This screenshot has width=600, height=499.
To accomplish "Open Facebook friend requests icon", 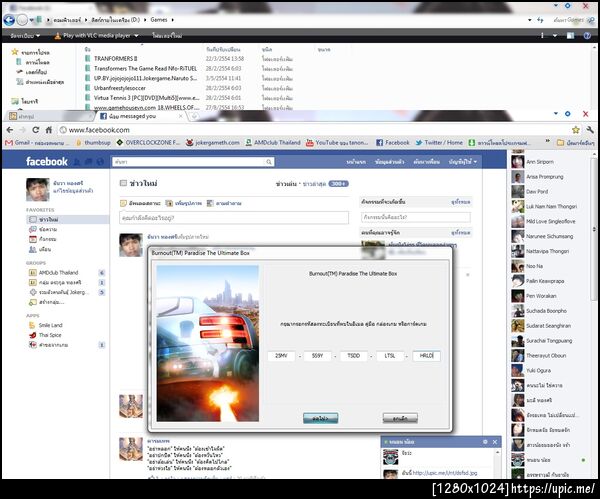I will point(77,162).
